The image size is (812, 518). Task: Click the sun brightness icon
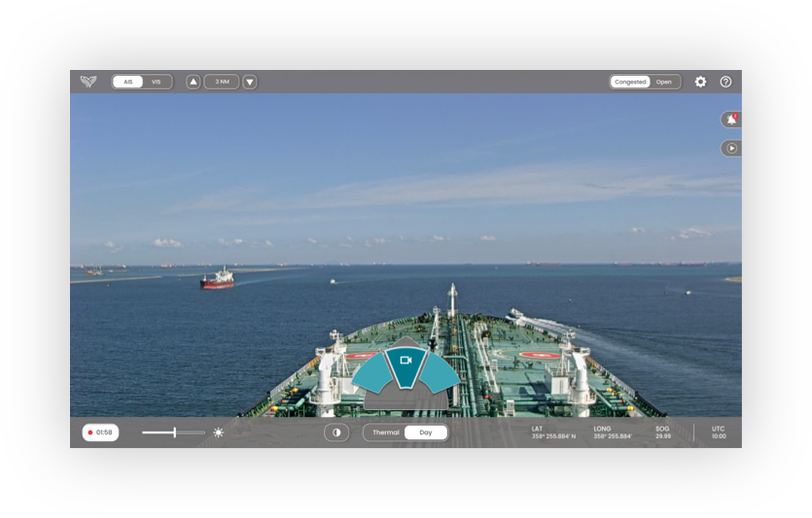pyautogui.click(x=219, y=432)
